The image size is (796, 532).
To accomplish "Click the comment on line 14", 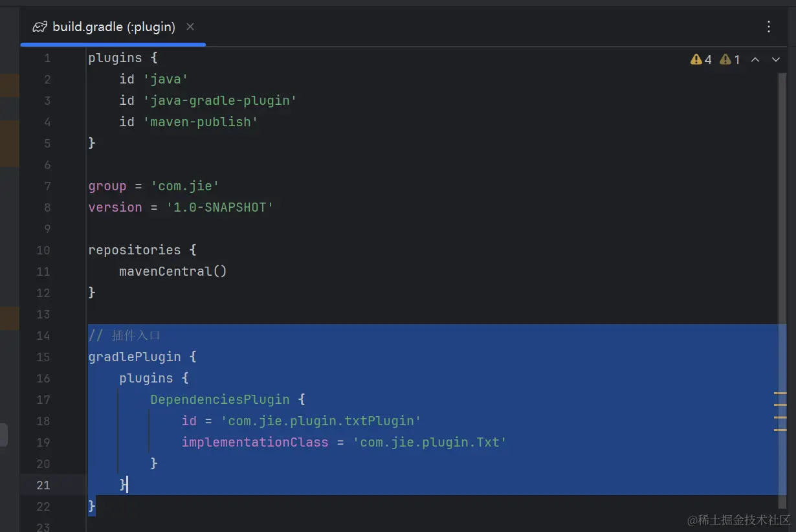I will tap(124, 335).
